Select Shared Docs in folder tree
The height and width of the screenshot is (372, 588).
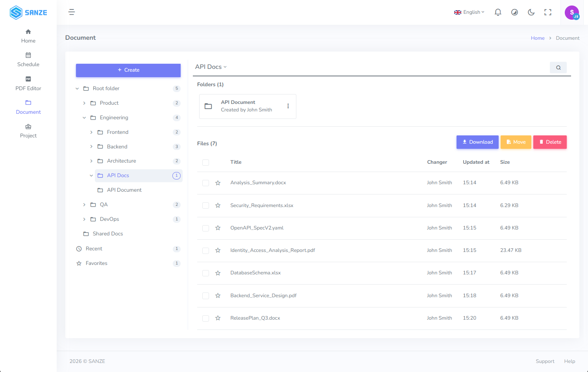[107, 234]
